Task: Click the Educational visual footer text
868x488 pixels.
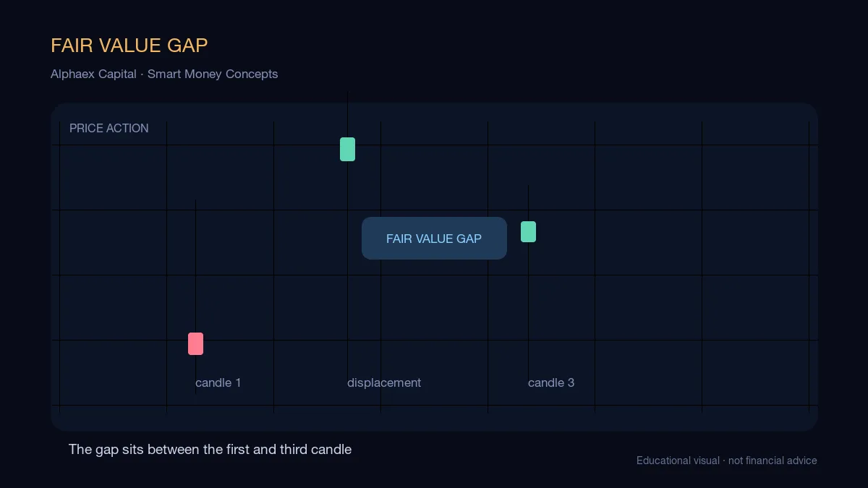Action: coord(678,461)
